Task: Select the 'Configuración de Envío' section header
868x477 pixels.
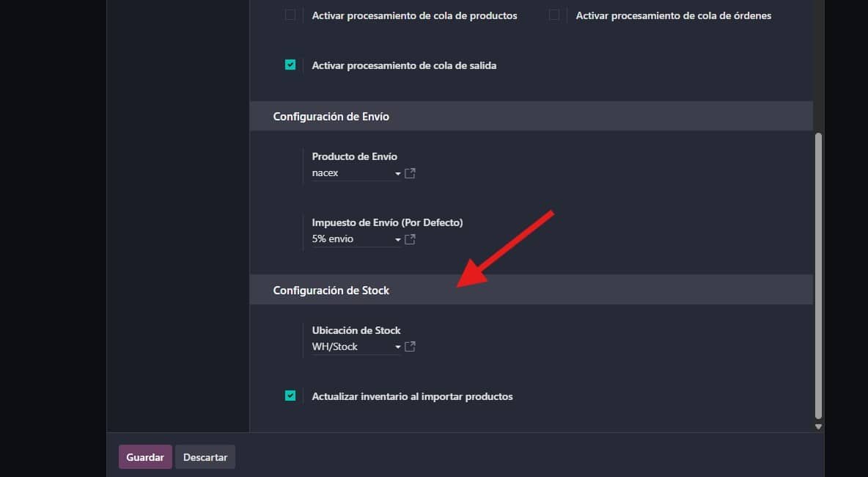Action: 331,117
